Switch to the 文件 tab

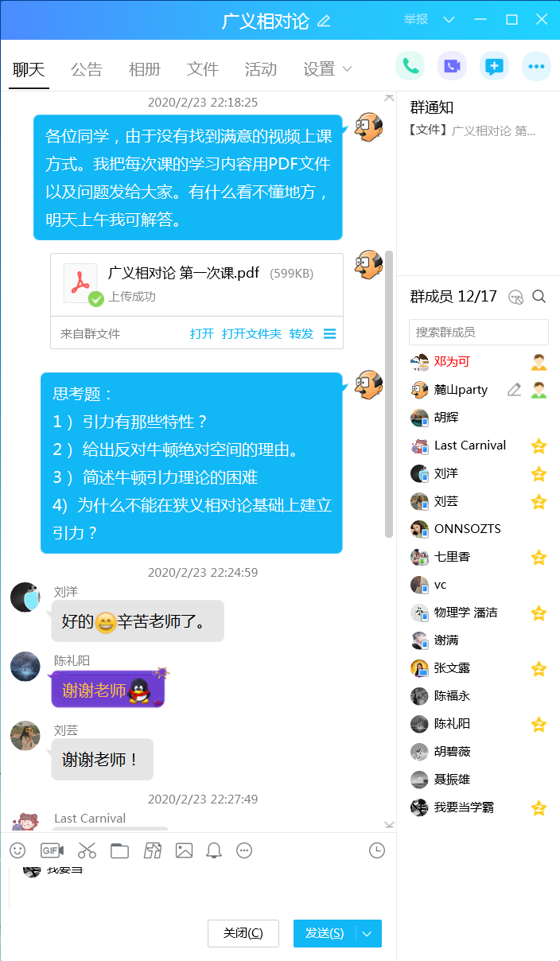click(x=203, y=69)
